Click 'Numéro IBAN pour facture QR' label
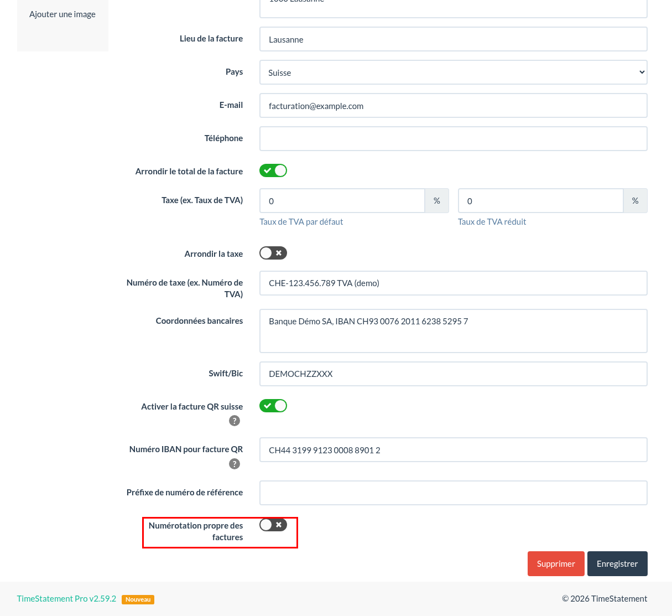 [x=186, y=449]
